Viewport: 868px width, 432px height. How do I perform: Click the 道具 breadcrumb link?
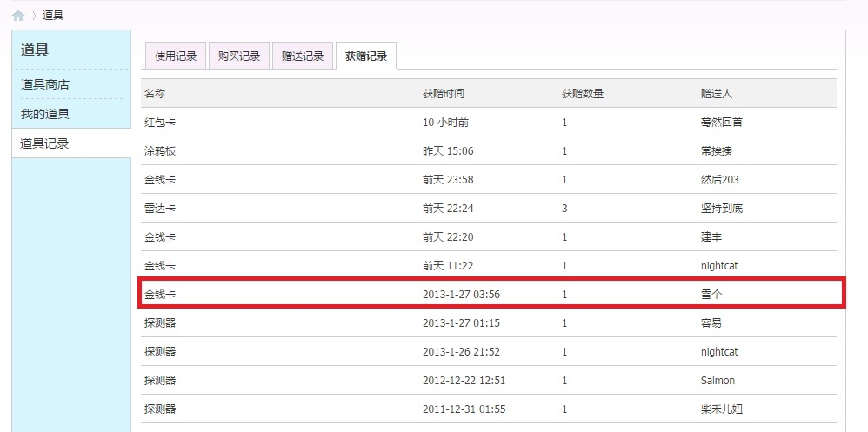point(53,16)
